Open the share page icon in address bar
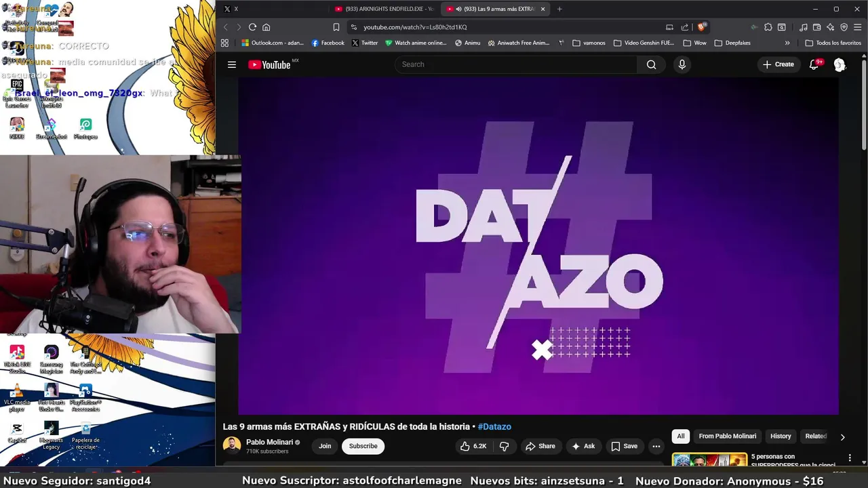868x488 pixels. coord(684,27)
